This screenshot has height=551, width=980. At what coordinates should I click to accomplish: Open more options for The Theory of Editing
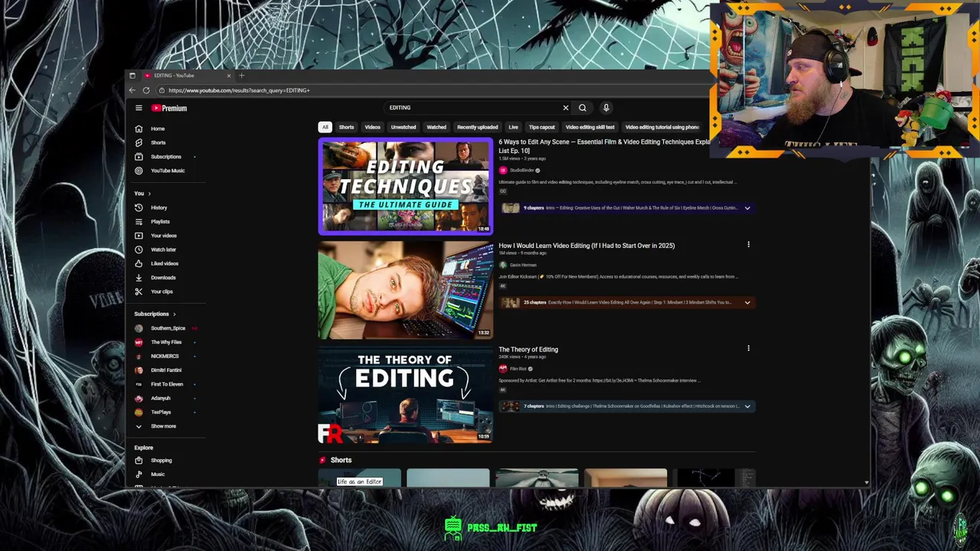pos(748,348)
